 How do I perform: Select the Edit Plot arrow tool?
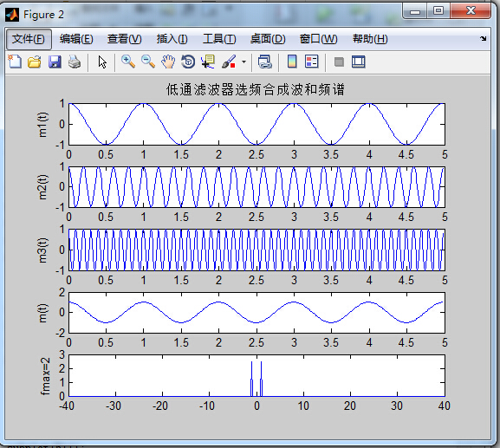(x=102, y=62)
